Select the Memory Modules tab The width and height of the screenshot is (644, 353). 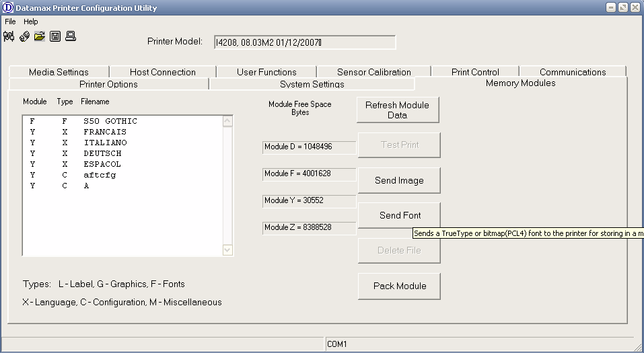coord(520,83)
